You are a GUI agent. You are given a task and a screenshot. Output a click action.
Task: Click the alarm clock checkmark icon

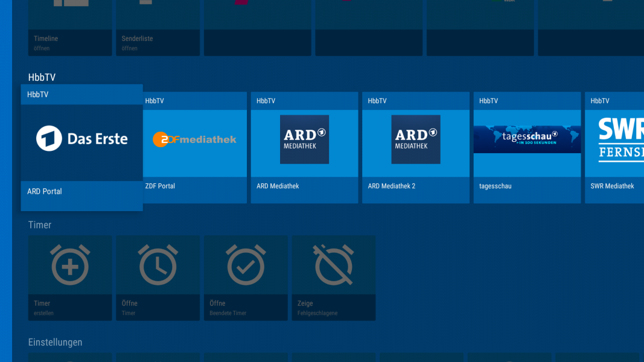pos(246,265)
